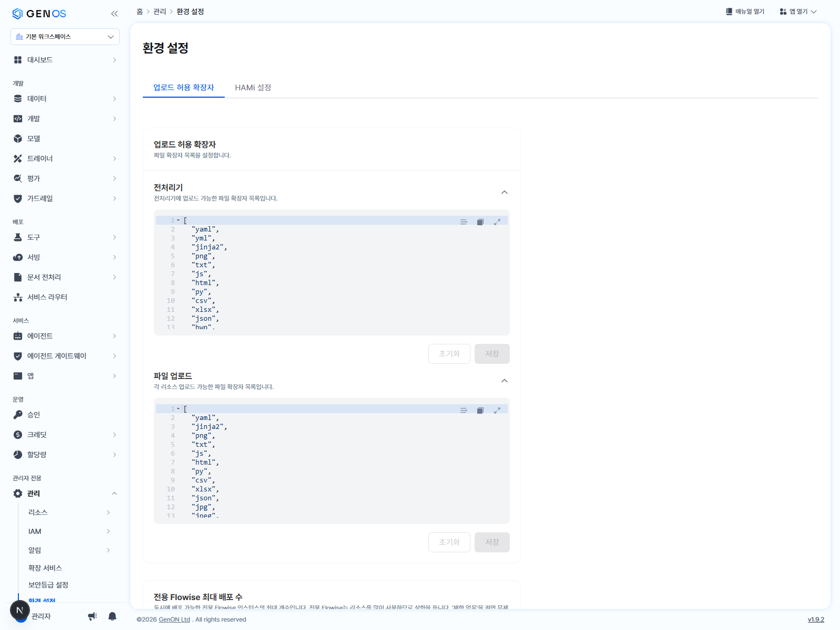Fold the array on line 1 of 전처리기 editor

[x=178, y=220]
